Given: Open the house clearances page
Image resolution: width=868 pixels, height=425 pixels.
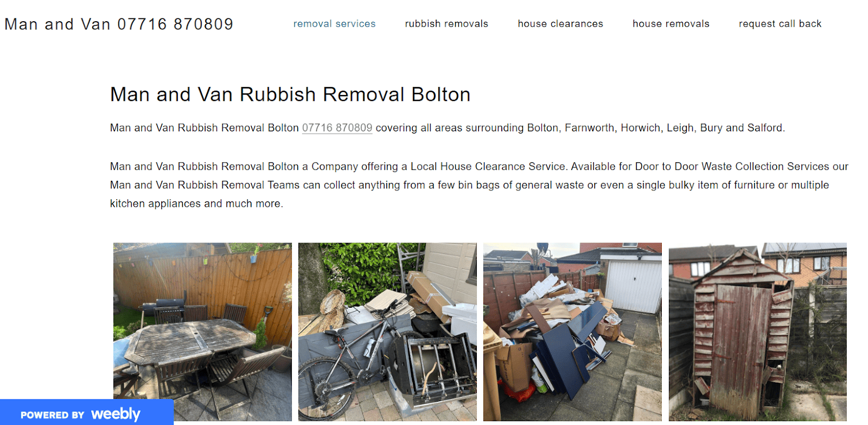Looking at the screenshot, I should click(x=560, y=24).
